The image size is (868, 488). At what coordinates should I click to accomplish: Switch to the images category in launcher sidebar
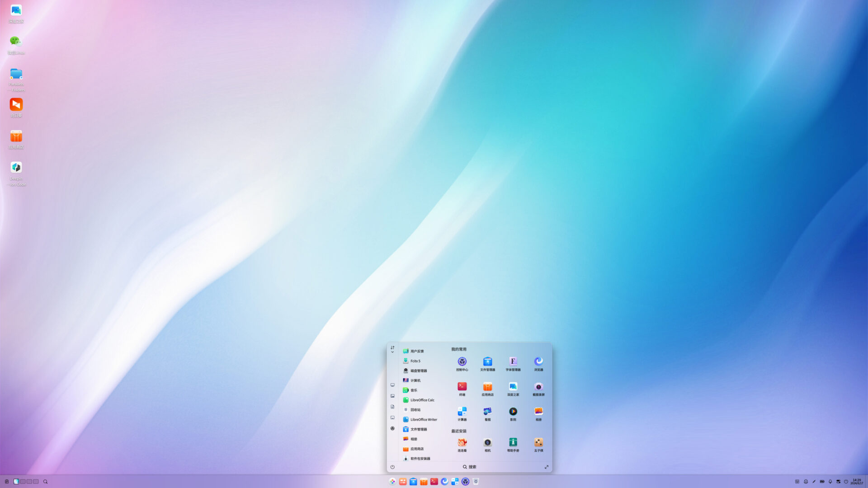[392, 395]
